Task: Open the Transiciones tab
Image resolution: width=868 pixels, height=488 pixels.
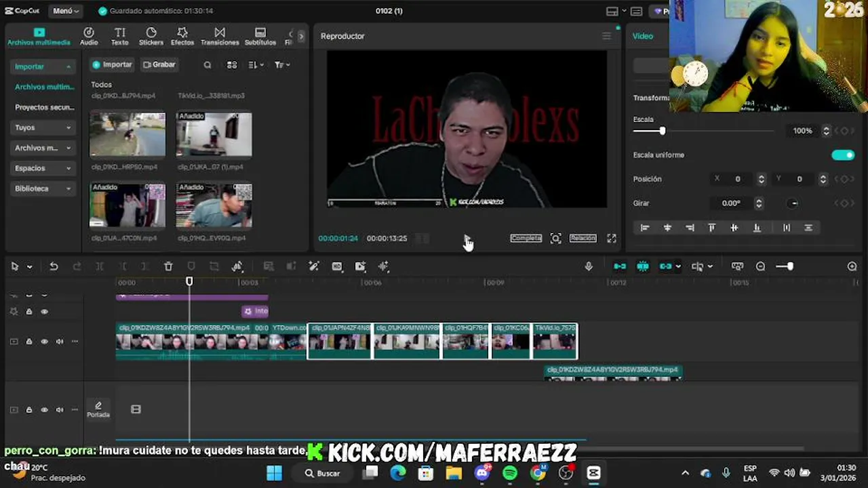Action: pos(220,37)
